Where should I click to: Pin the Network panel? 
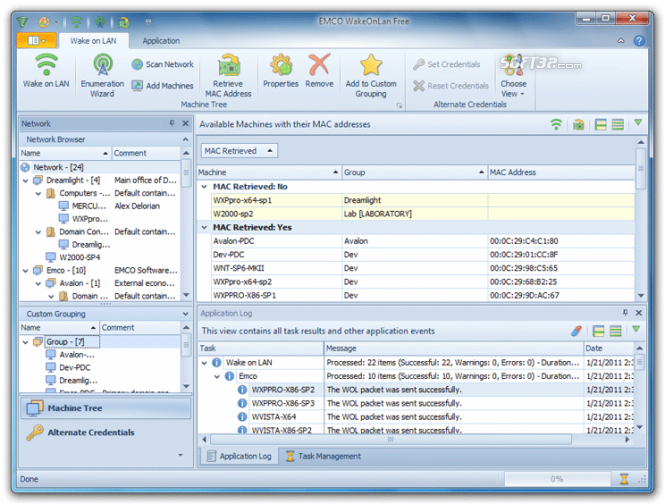[172, 123]
